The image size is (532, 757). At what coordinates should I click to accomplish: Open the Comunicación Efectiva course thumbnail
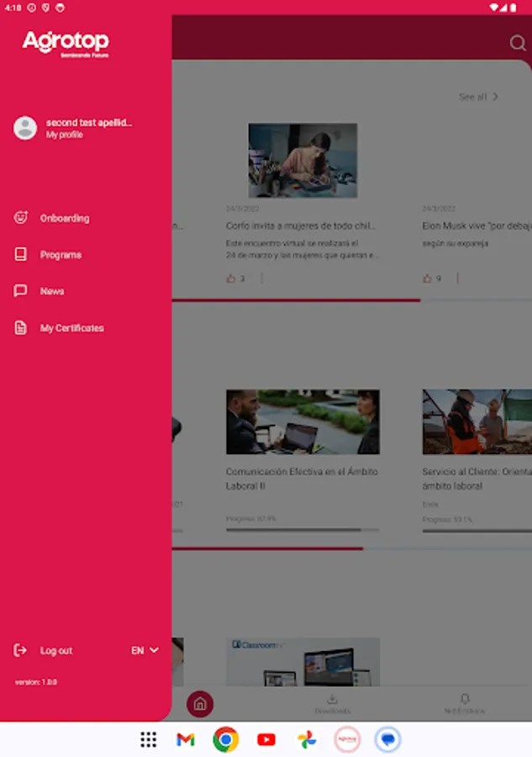[303, 422]
